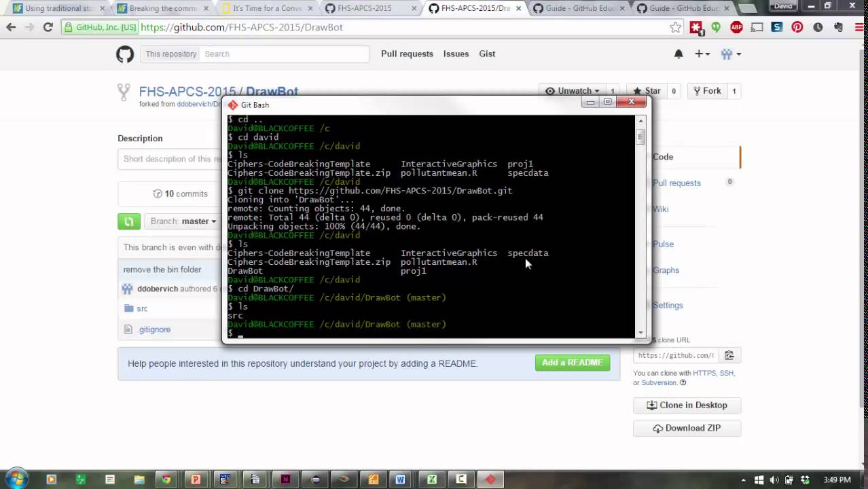Click the blue S extension icon
868x489 pixels.
tap(777, 27)
